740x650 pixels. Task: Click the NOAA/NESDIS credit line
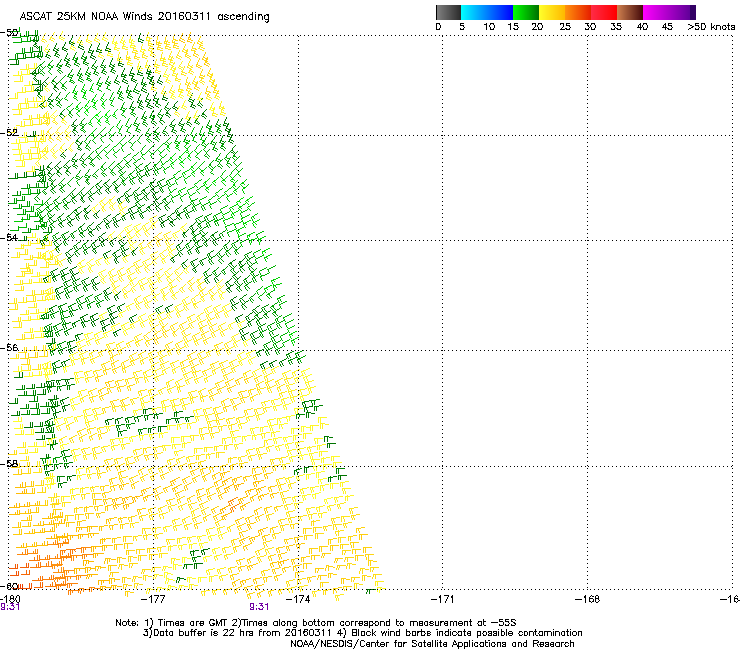tap(432, 644)
